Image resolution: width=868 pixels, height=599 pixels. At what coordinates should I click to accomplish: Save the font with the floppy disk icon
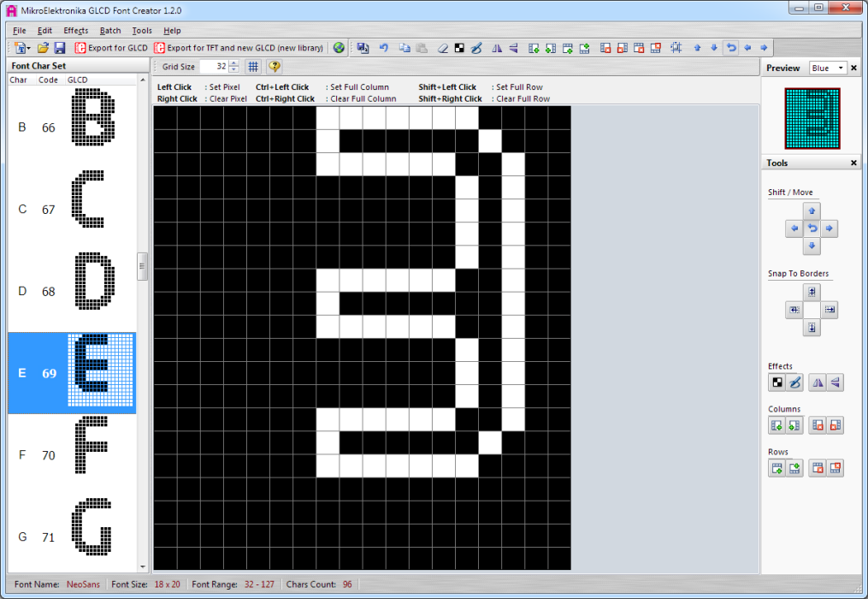[x=59, y=48]
